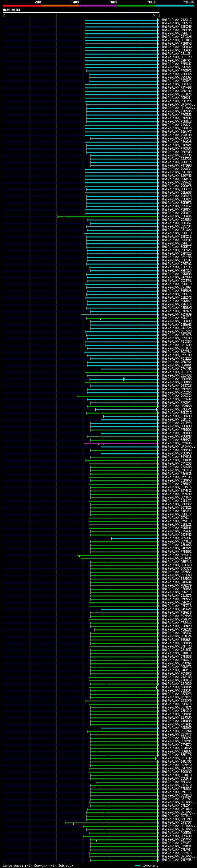Screen dimensions: 197x868
Task: Select the query name DC594134
Action: click(11, 10)
